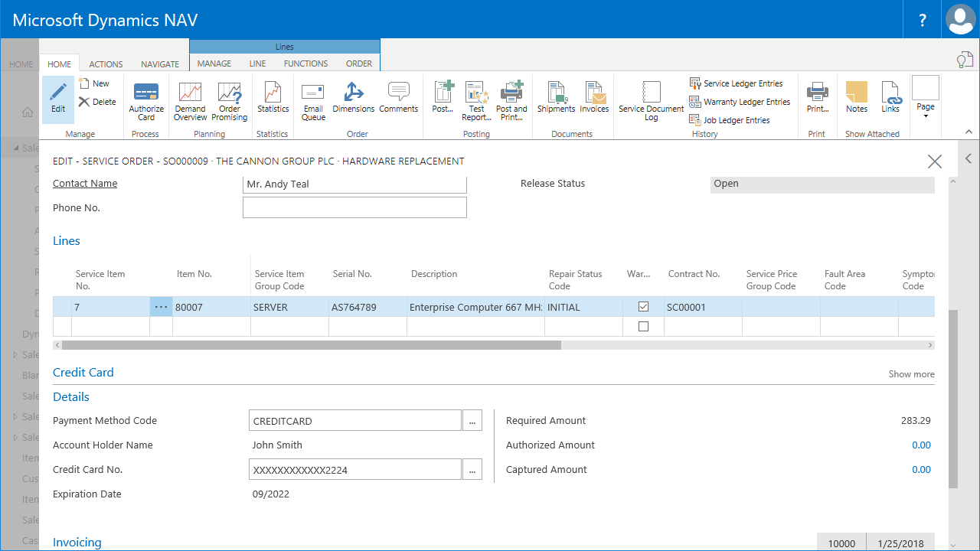
Task: Click the page vertical scrollbar thumb
Action: (952, 399)
